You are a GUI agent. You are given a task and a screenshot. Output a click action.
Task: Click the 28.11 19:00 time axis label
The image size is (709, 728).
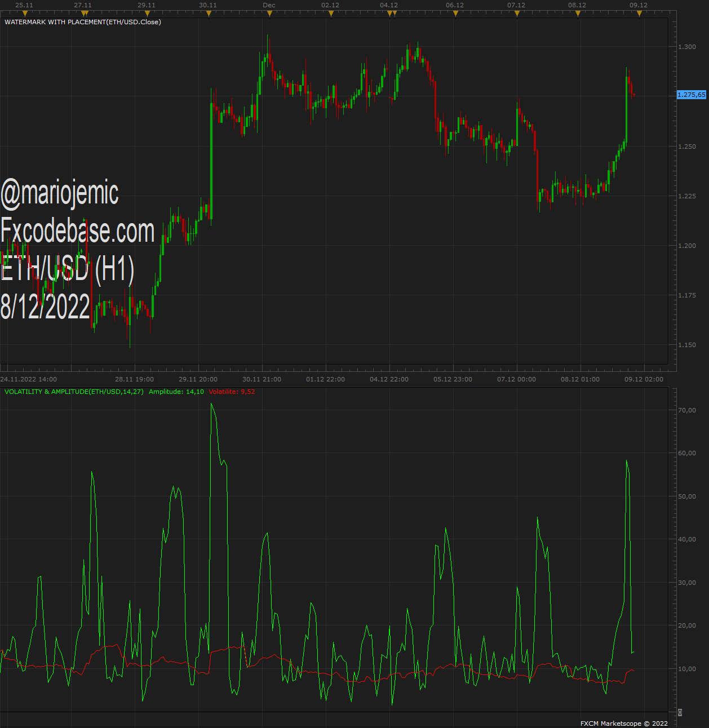(135, 379)
